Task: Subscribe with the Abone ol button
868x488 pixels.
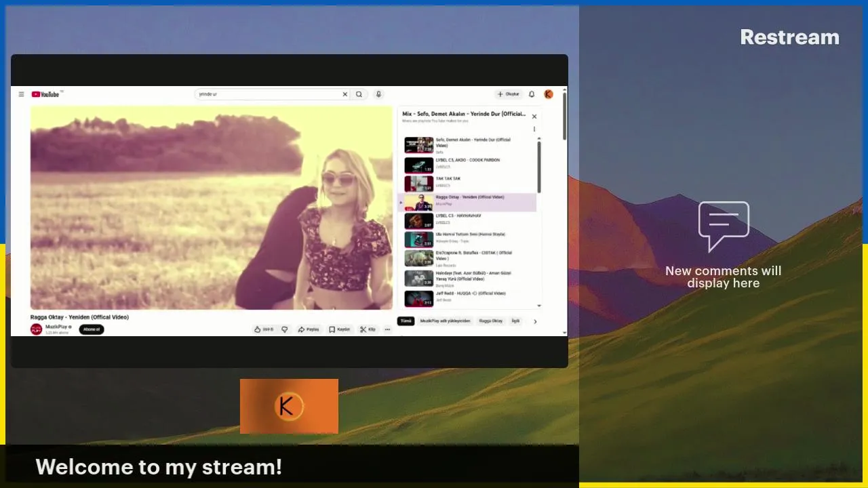Action: [92, 329]
